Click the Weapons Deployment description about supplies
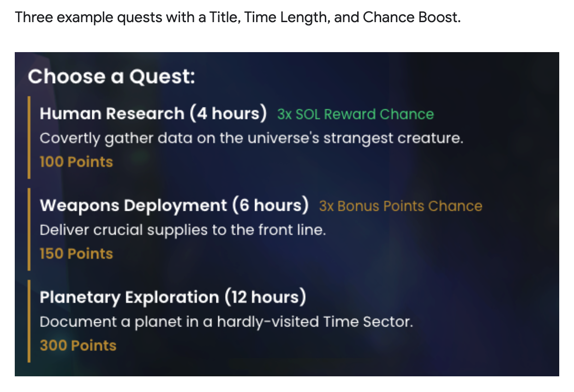This screenshot has height=392, width=574. pyautogui.click(x=183, y=230)
